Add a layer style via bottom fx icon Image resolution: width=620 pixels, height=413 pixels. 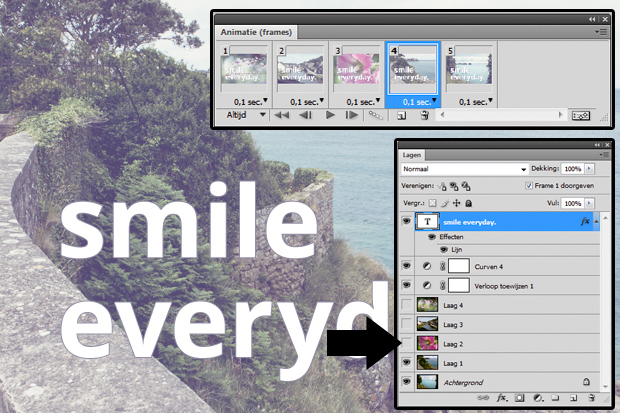502,398
